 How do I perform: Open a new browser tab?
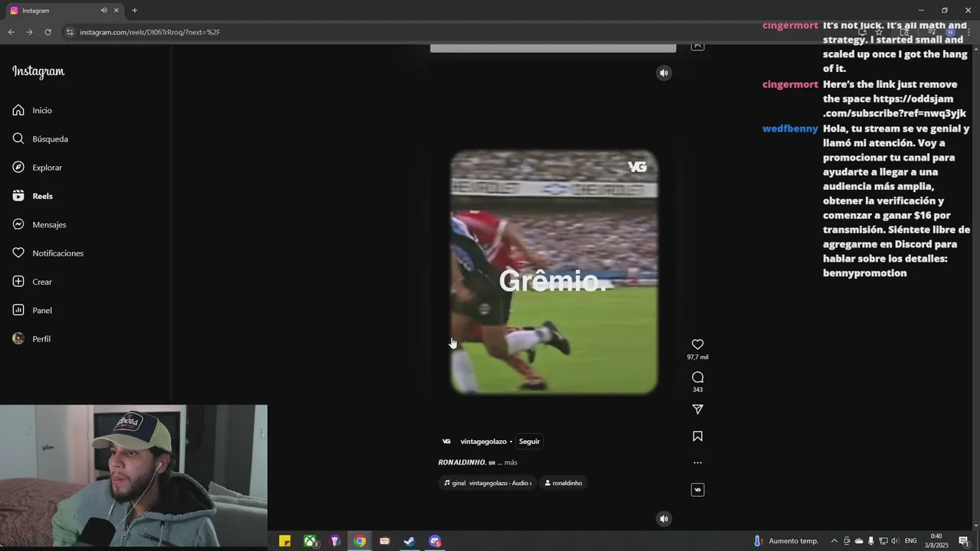click(x=135, y=11)
